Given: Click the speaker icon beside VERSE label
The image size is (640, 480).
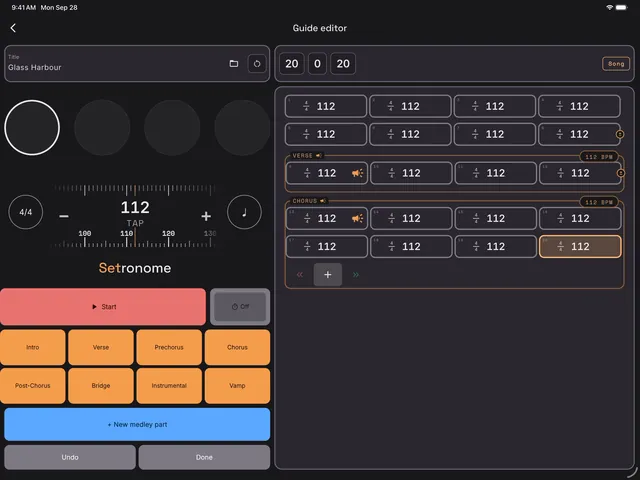Looking at the screenshot, I should [x=318, y=156].
